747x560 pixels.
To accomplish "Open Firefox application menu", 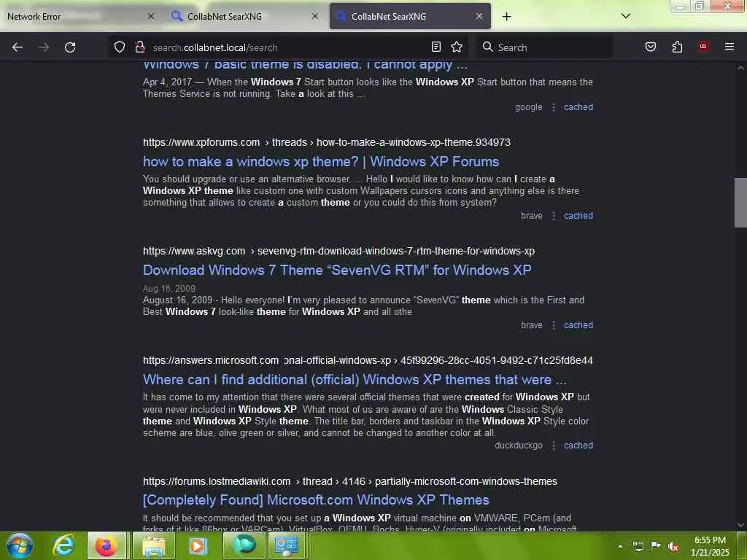I will 729,47.
